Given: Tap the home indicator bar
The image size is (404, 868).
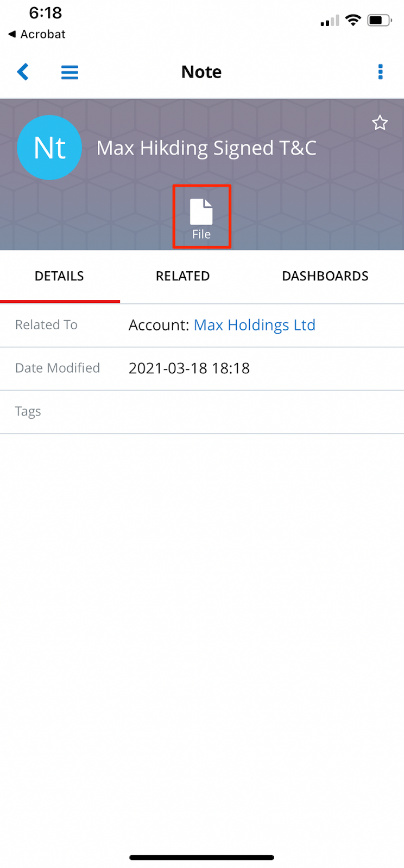Looking at the screenshot, I should [201, 858].
